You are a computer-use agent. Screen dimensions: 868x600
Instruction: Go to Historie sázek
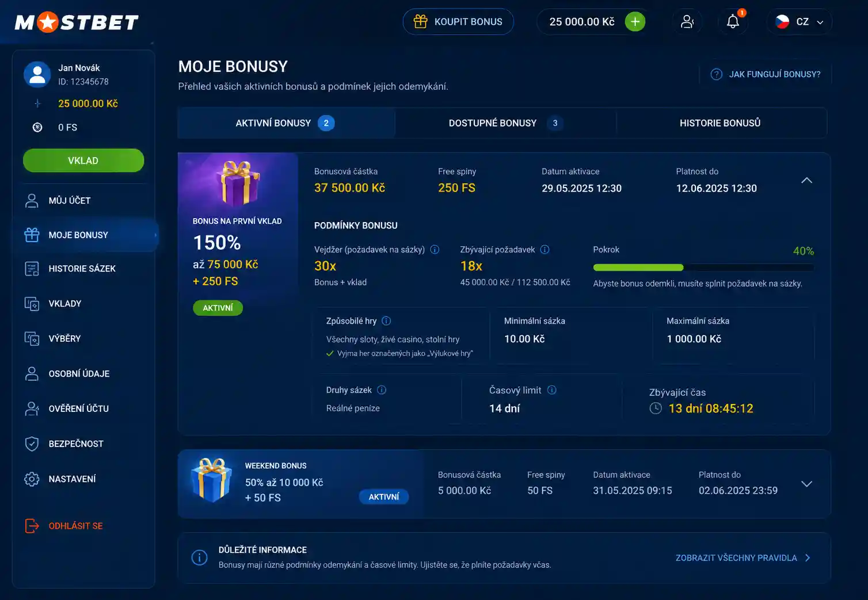(84, 269)
